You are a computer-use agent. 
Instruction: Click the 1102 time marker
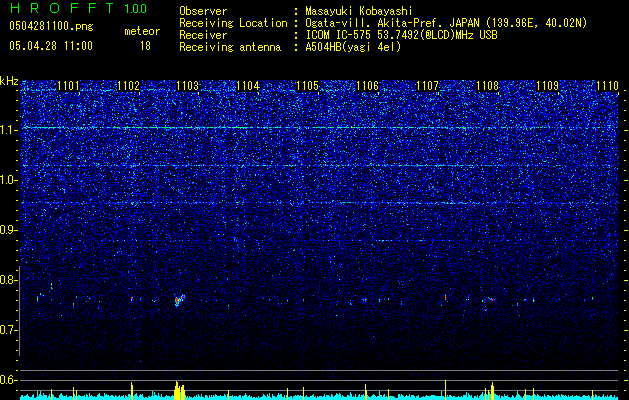128,86
